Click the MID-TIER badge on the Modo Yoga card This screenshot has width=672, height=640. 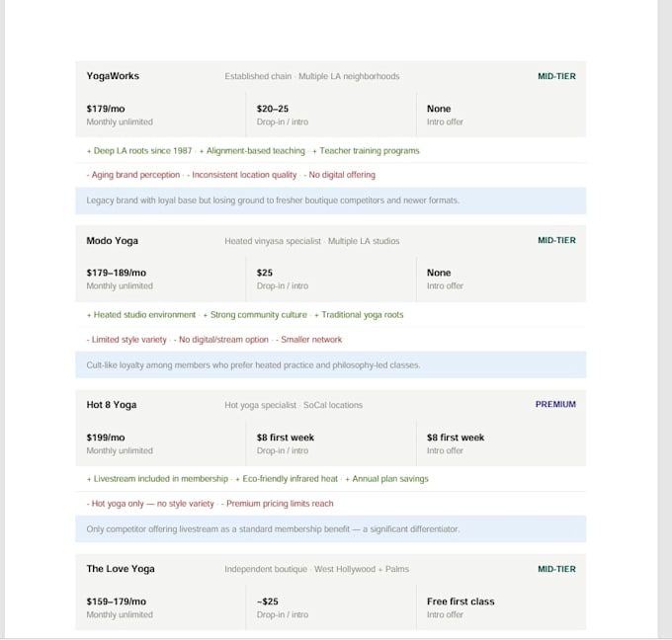click(556, 240)
